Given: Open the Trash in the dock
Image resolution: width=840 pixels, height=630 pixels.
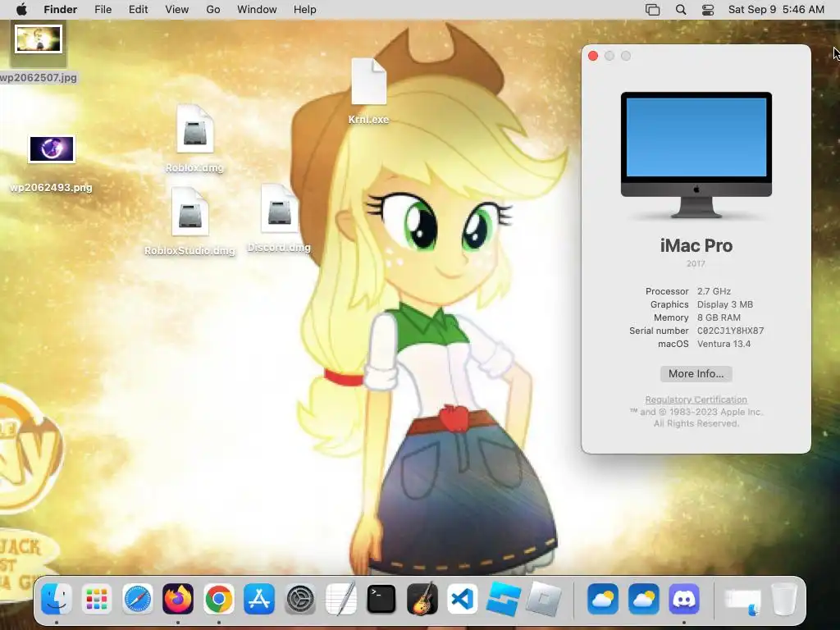Looking at the screenshot, I should tap(783, 599).
